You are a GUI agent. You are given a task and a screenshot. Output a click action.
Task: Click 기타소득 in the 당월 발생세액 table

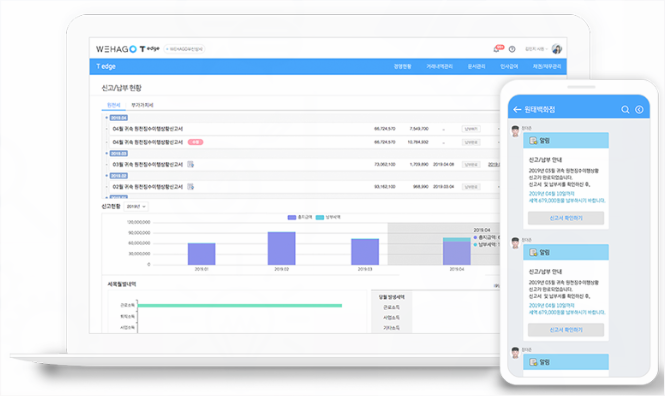(x=391, y=327)
